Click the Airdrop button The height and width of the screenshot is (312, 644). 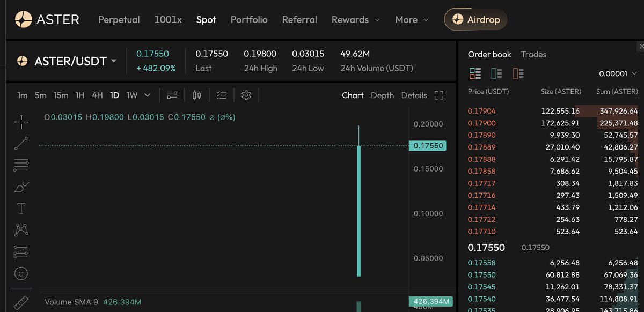476,20
